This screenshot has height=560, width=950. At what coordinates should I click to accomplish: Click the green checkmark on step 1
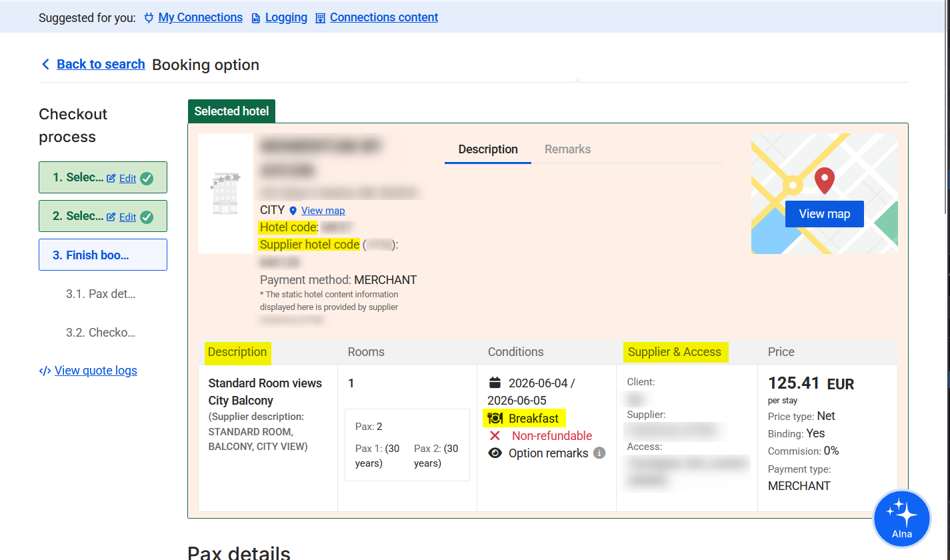click(x=147, y=179)
